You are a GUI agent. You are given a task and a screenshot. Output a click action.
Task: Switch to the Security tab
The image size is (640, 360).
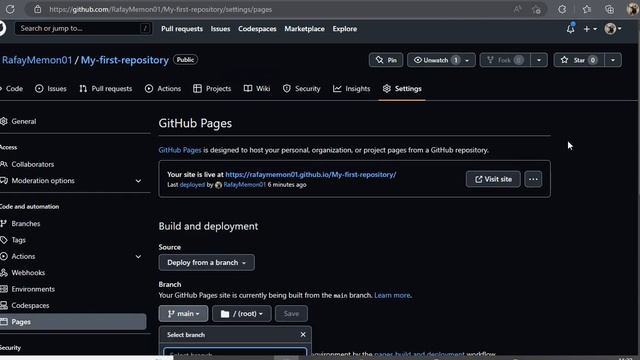click(x=302, y=89)
